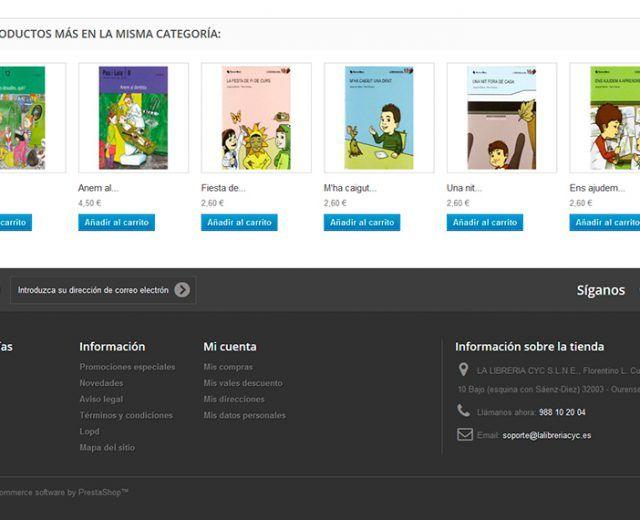Open the Lopd footer link

[x=89, y=431]
